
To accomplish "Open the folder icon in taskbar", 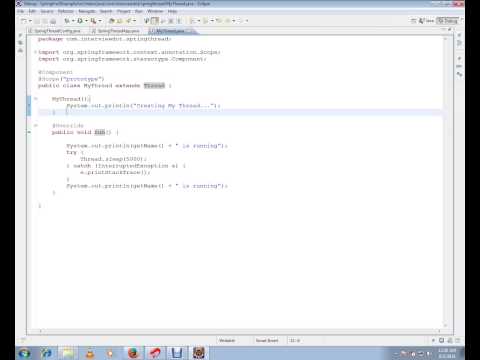I will click(68, 353).
